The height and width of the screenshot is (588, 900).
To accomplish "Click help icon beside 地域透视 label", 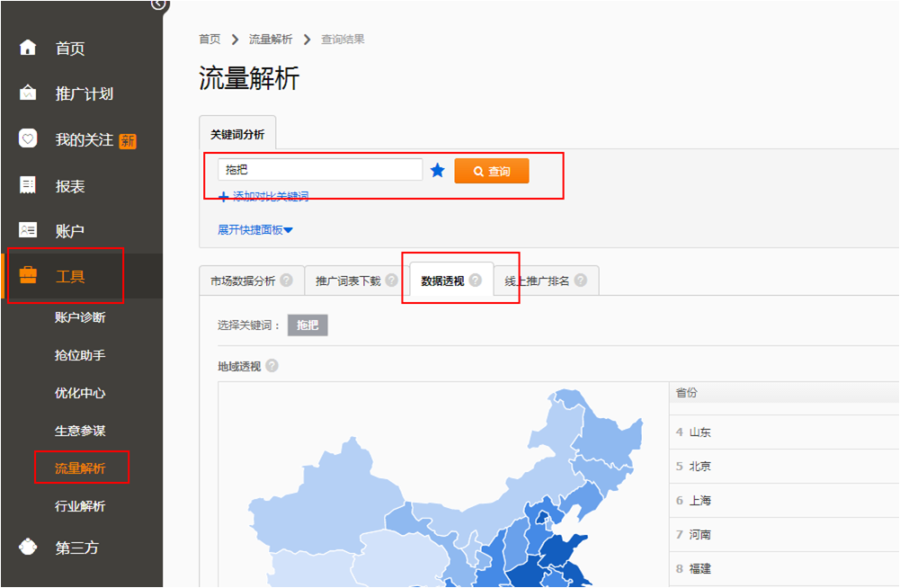I will click(x=272, y=366).
